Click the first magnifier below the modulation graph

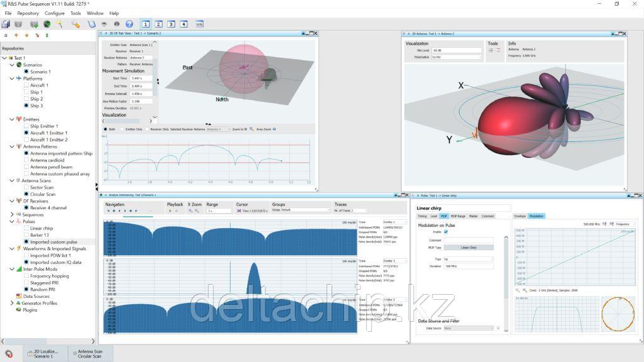[518, 290]
